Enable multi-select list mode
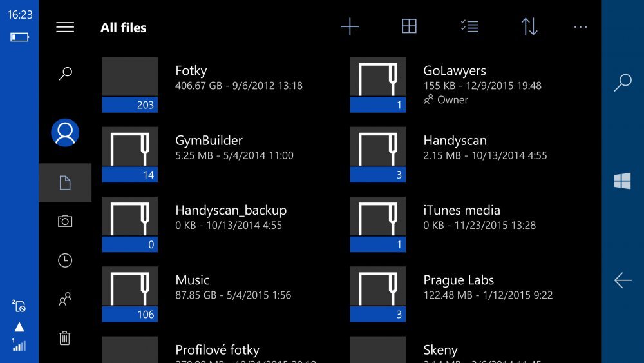This screenshot has height=363, width=644. coord(469,26)
